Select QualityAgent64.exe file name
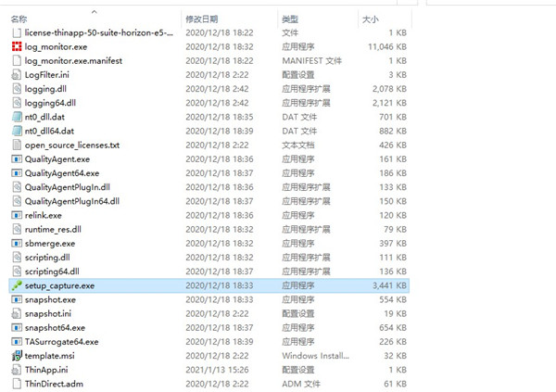Image resolution: width=556 pixels, height=392 pixels. tap(62, 173)
